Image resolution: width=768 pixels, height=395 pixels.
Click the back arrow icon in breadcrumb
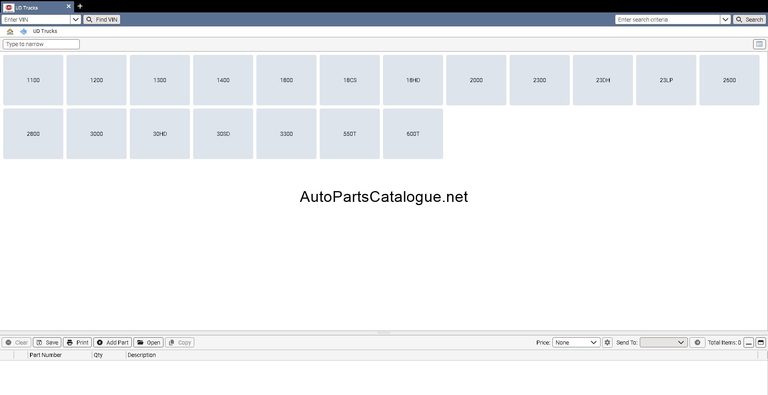coord(23,31)
